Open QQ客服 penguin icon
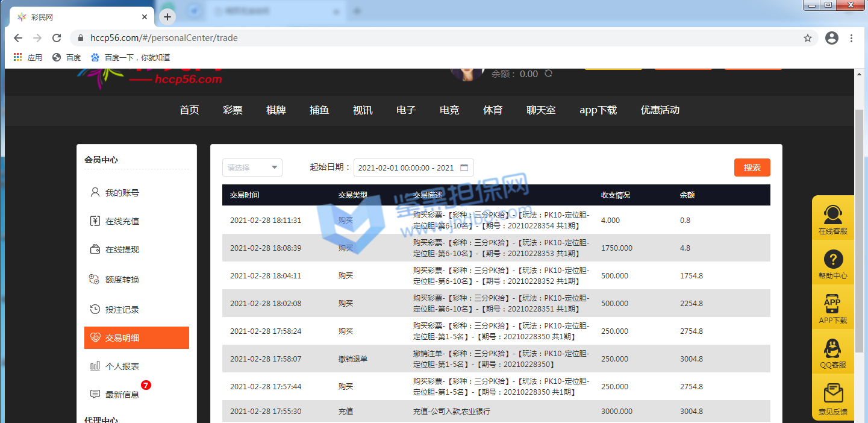The height and width of the screenshot is (423, 868). [x=832, y=349]
